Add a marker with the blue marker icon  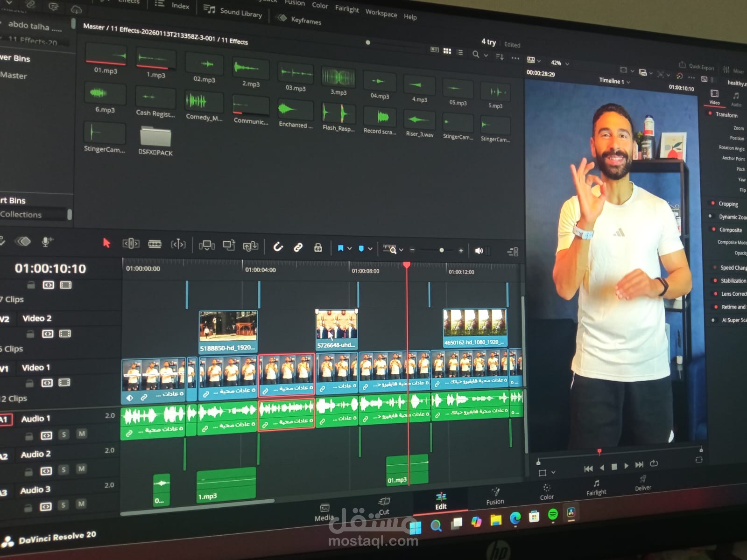point(361,249)
